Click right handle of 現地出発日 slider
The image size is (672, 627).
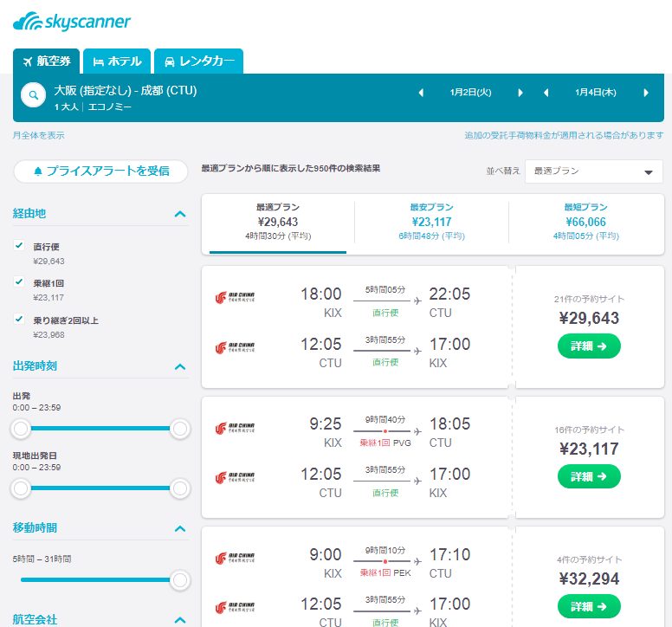tap(180, 488)
